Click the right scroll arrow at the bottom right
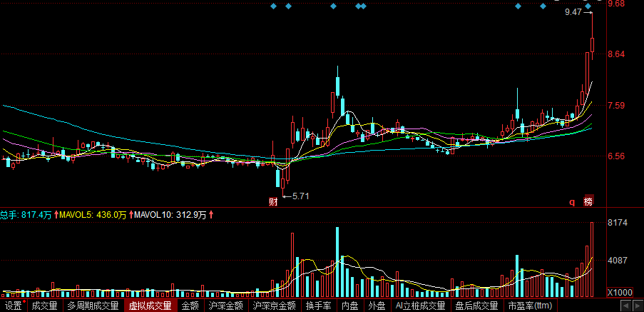644x312 pixels. point(638,306)
